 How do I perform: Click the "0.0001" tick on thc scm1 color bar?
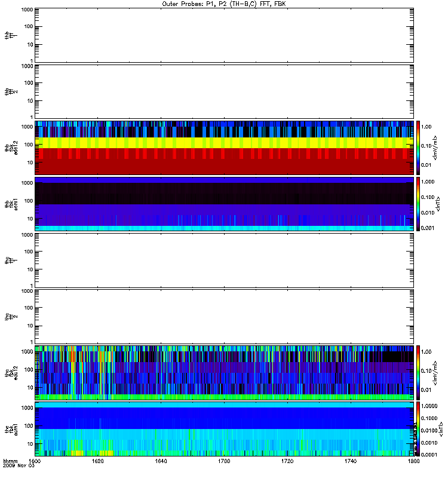click(429, 455)
